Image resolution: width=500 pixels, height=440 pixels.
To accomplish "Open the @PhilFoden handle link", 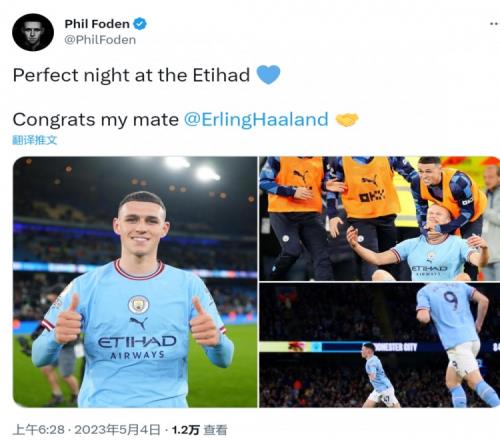I will tap(100, 40).
